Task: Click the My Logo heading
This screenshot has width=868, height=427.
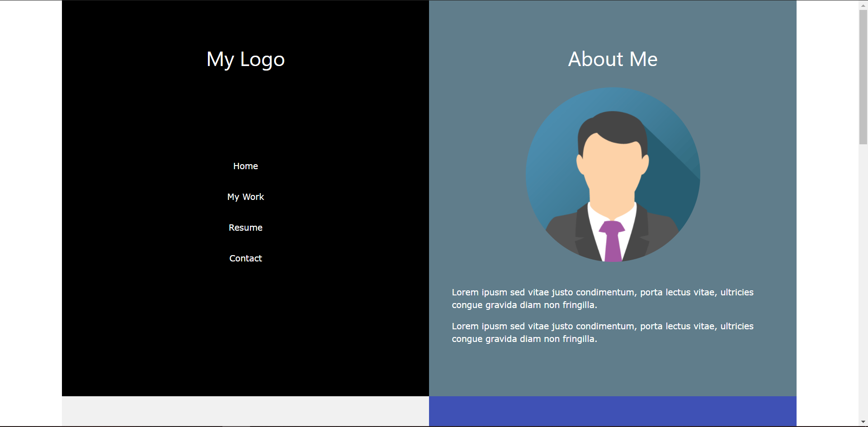Action: click(x=245, y=59)
